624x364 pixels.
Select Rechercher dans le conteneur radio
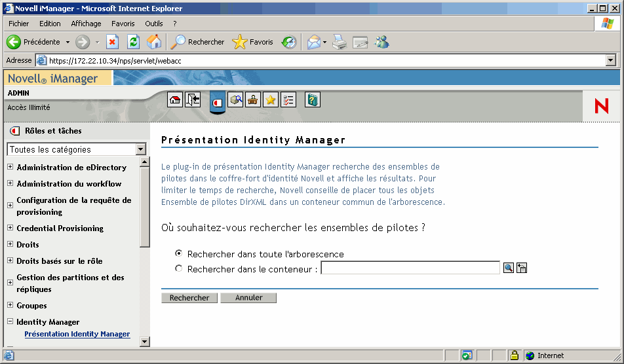click(x=179, y=268)
